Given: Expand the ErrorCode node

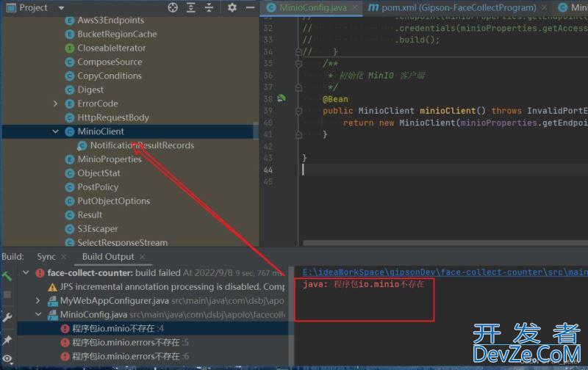Looking at the screenshot, I should coord(56,104).
